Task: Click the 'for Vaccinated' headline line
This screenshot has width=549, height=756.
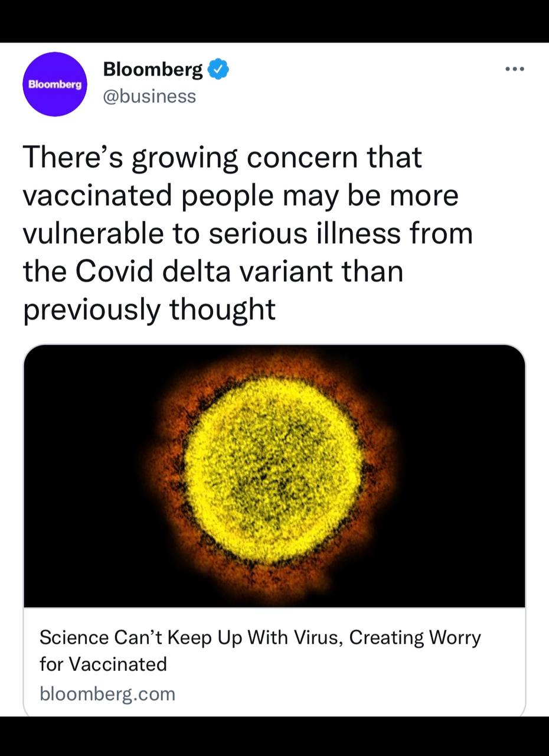Action: tap(103, 664)
